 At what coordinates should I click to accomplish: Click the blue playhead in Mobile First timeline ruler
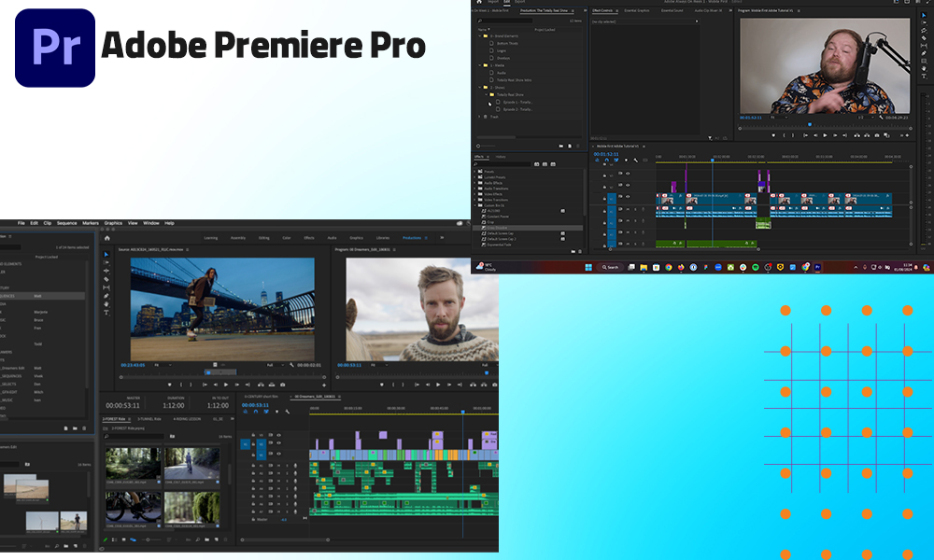[x=713, y=160]
